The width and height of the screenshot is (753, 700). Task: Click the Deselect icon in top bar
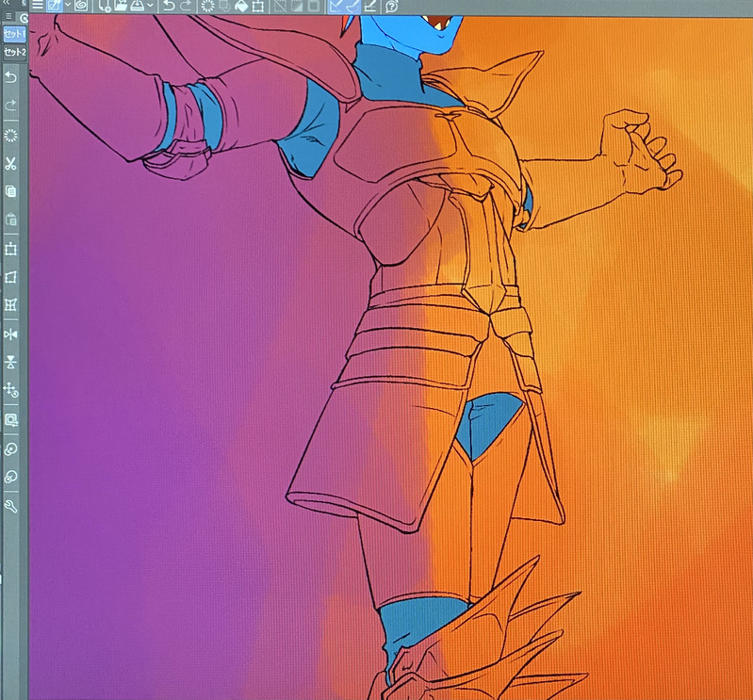(280, 7)
